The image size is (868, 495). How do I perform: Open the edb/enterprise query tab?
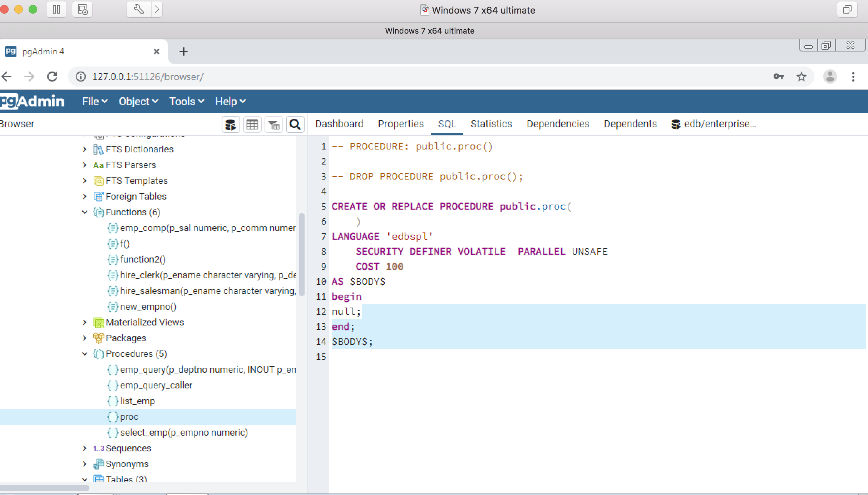(714, 124)
